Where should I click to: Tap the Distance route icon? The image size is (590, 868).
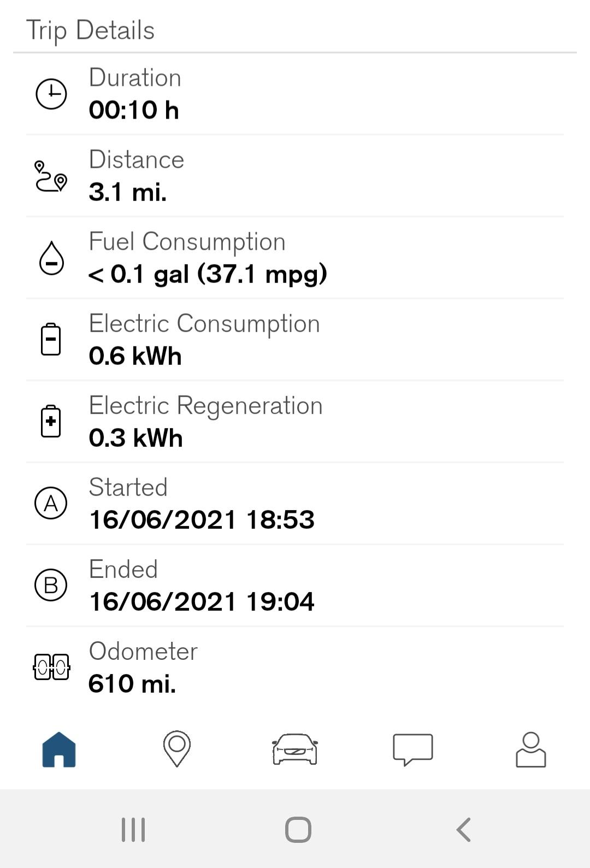coord(51,176)
